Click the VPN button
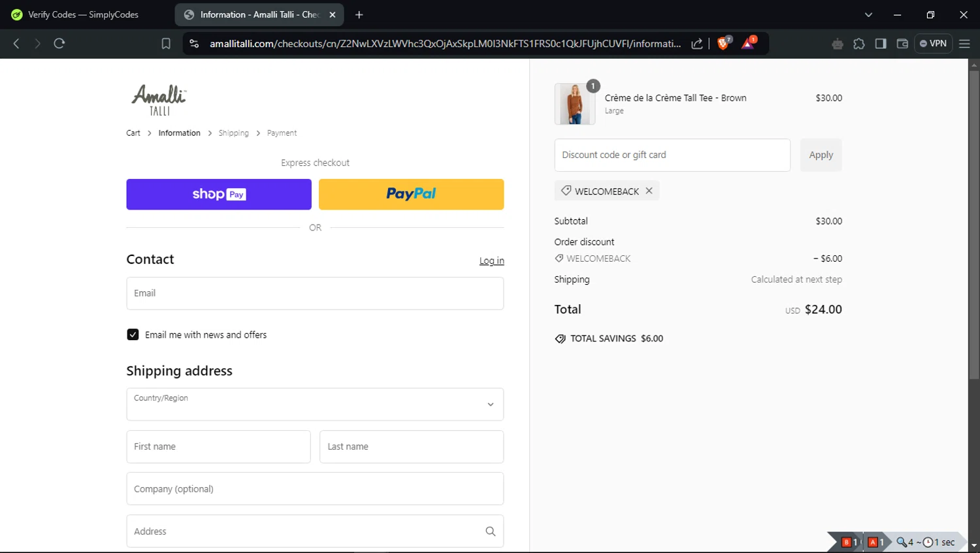The height and width of the screenshot is (553, 980). (933, 44)
